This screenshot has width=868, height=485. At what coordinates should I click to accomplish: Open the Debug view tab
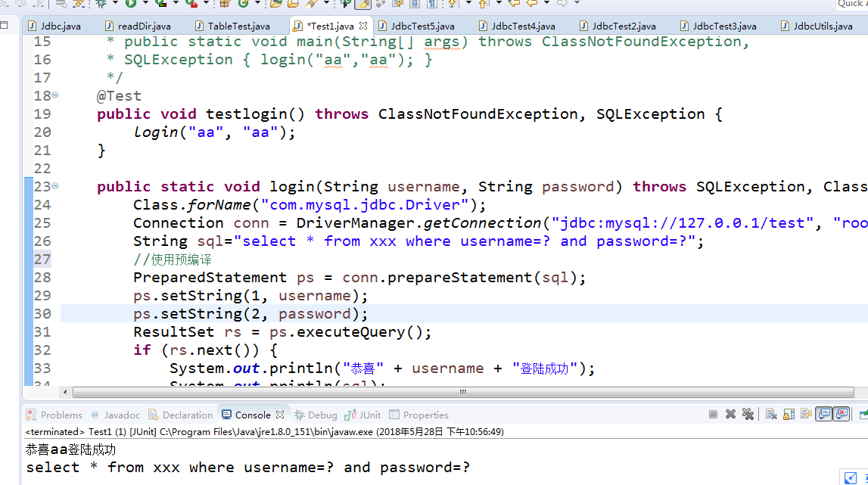click(316, 415)
